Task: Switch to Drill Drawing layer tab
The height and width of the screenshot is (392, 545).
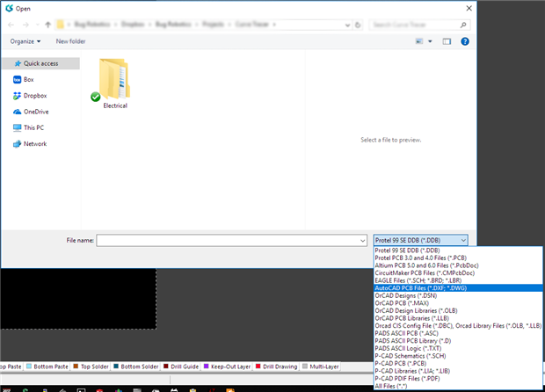Action: click(277, 367)
